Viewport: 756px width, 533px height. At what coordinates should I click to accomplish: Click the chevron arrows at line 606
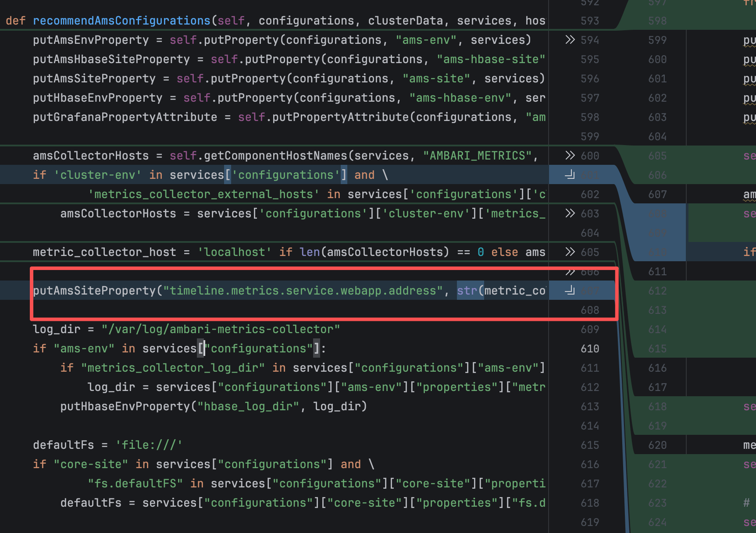pos(570,272)
